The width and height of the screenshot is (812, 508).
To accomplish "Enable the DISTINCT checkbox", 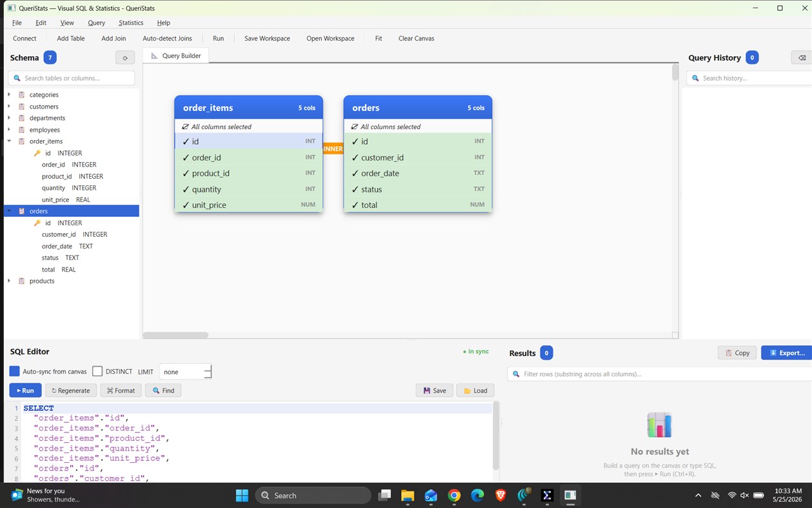I will (x=97, y=371).
